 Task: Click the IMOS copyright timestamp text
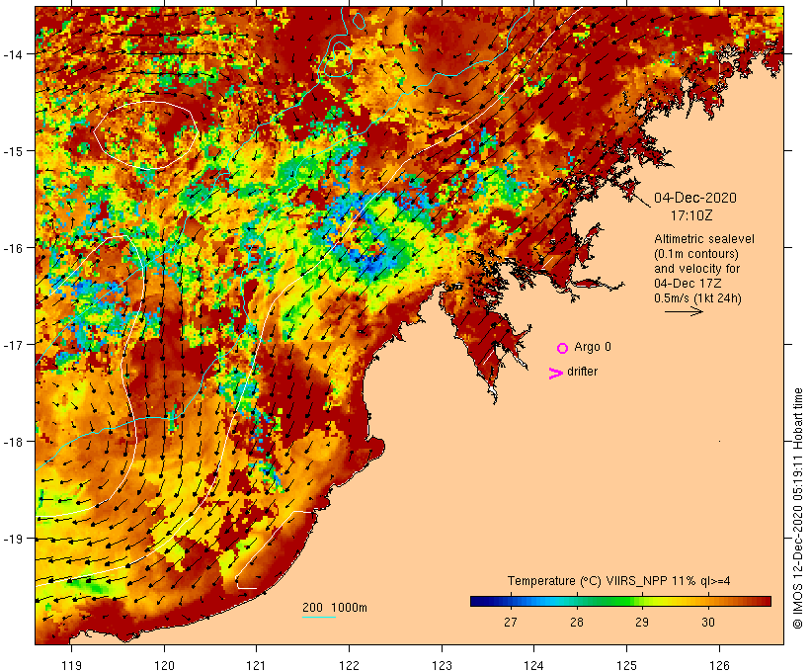pos(797,508)
